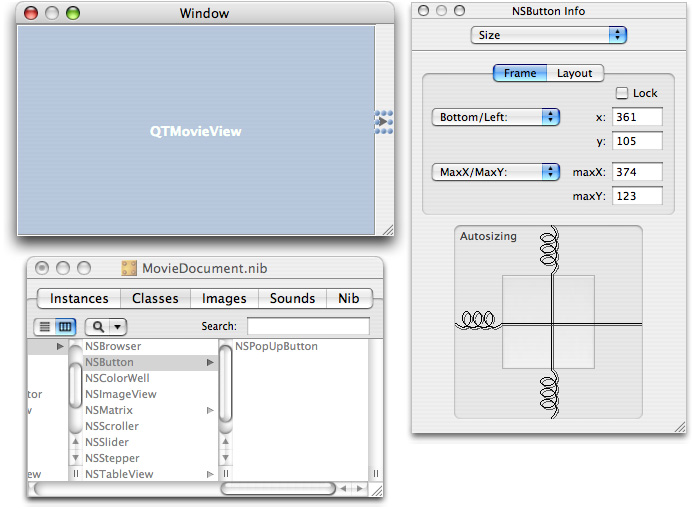Switch to the Instances tab

pyautogui.click(x=79, y=299)
